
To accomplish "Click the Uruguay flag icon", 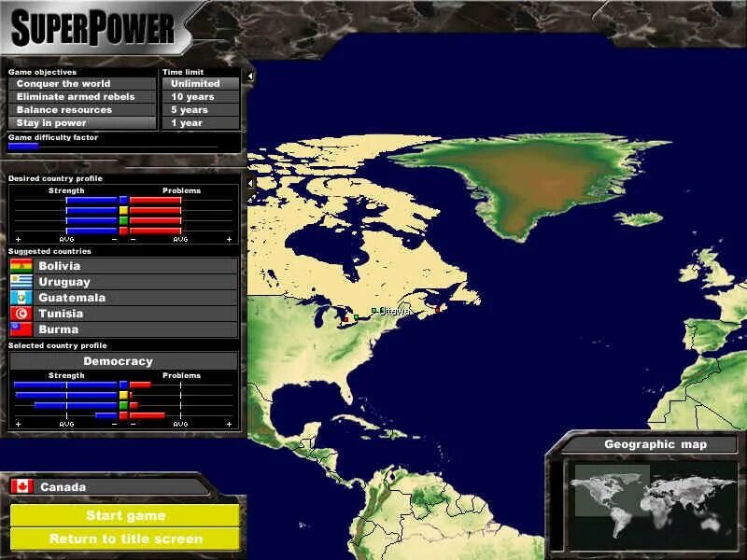I will coord(21,282).
